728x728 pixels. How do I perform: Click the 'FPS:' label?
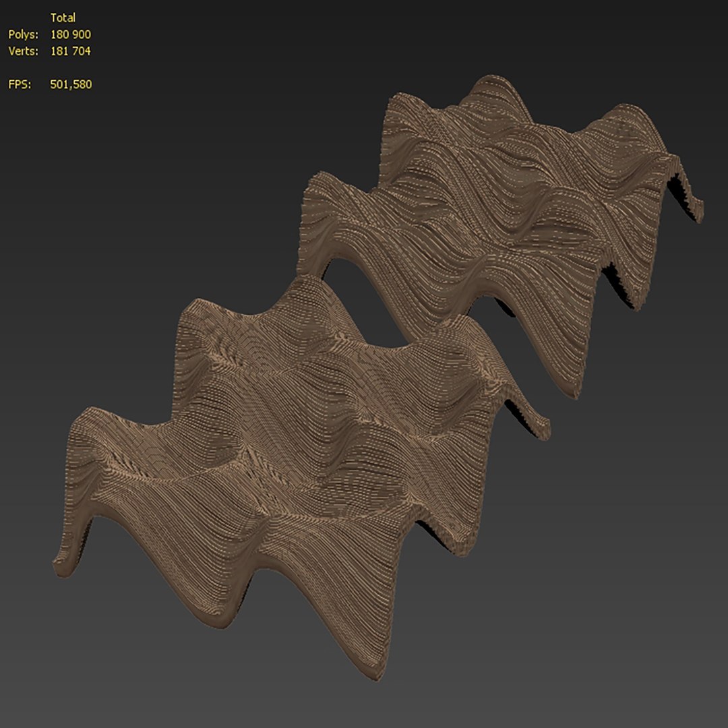click(x=20, y=84)
